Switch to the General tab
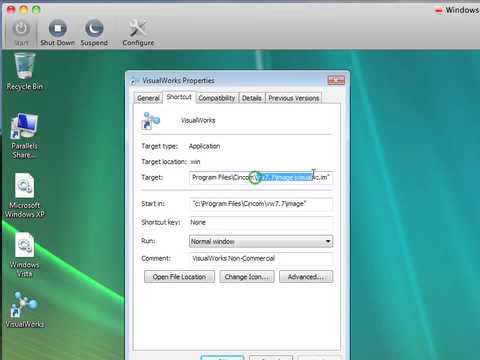The height and width of the screenshot is (360, 480). pyautogui.click(x=148, y=98)
